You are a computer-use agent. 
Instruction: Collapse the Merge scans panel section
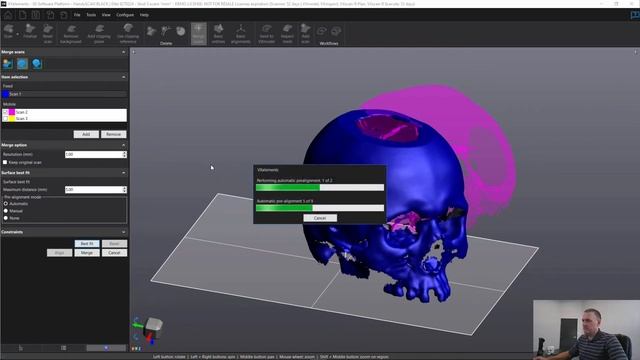point(124,52)
